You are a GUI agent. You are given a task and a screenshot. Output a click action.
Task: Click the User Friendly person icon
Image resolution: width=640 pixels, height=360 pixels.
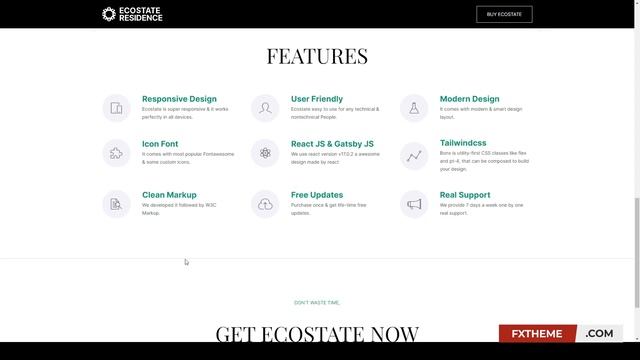pyautogui.click(x=265, y=108)
